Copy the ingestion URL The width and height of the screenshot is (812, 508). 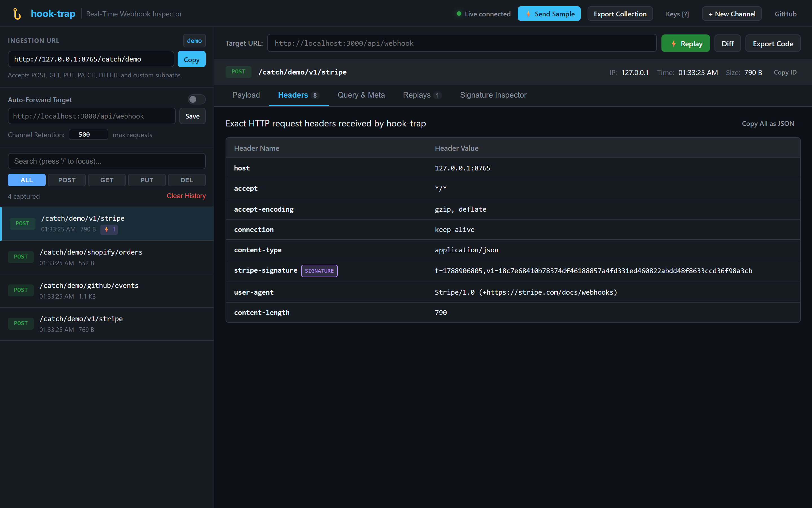(x=192, y=59)
